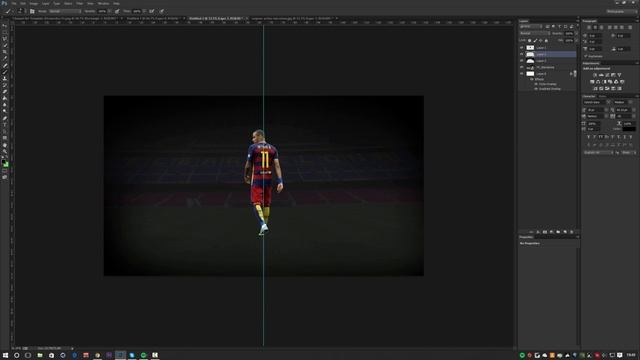The height and width of the screenshot is (360, 640).
Task: Click the File Explorer taskbar icon
Action: (40, 355)
